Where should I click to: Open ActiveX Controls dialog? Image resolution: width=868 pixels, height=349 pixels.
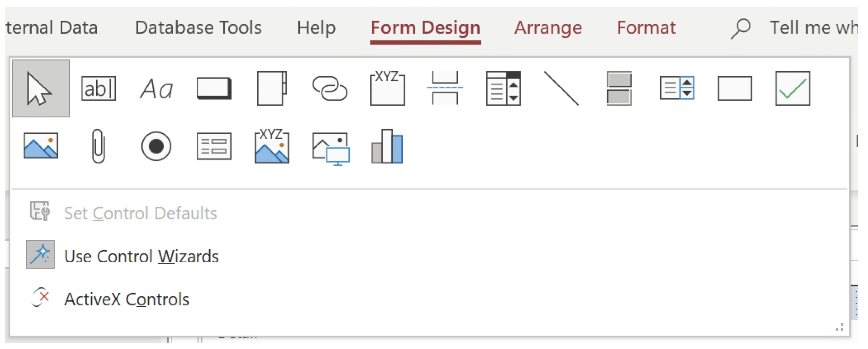(126, 299)
